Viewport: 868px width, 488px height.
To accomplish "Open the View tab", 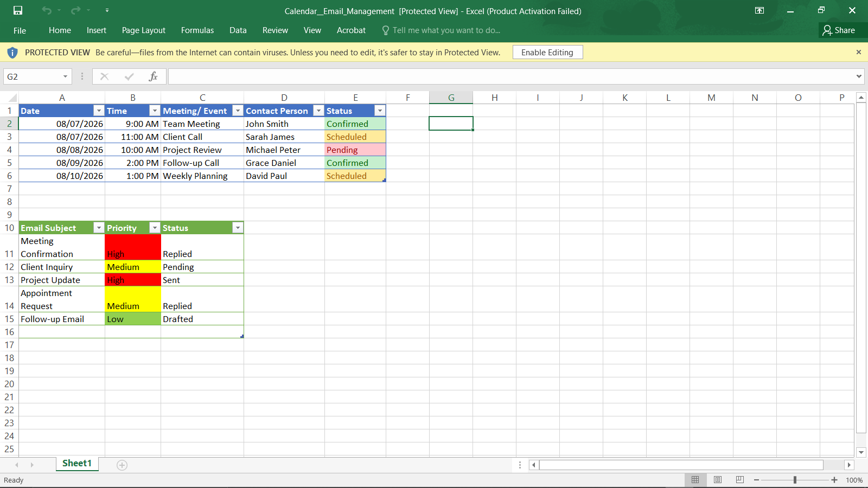I will coord(312,30).
